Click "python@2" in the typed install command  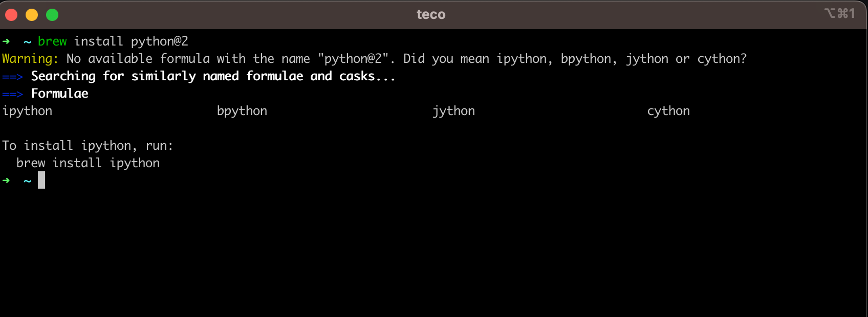(160, 41)
